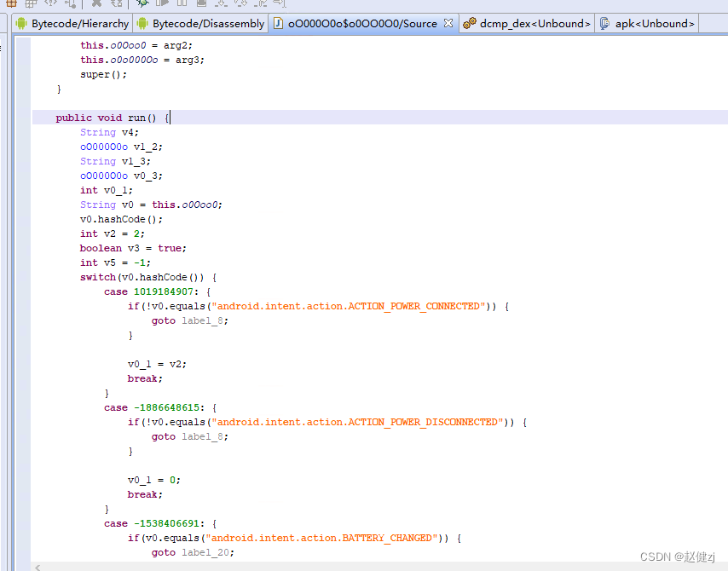Click 'int v0_1;' declaration

point(107,190)
